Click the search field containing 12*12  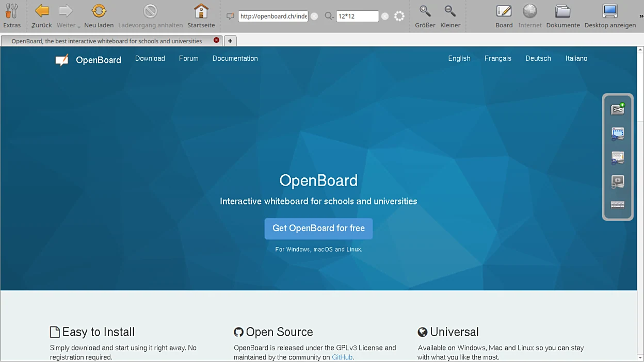(357, 17)
